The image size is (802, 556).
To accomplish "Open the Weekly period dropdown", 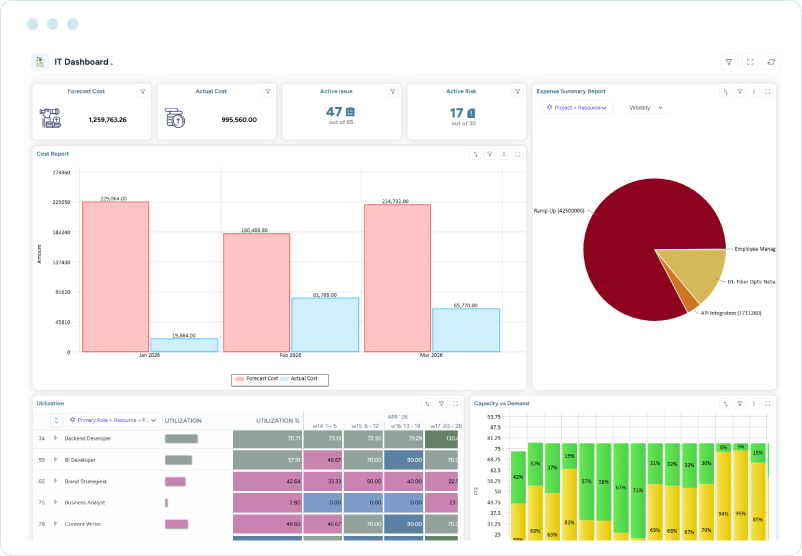I will tap(645, 108).
